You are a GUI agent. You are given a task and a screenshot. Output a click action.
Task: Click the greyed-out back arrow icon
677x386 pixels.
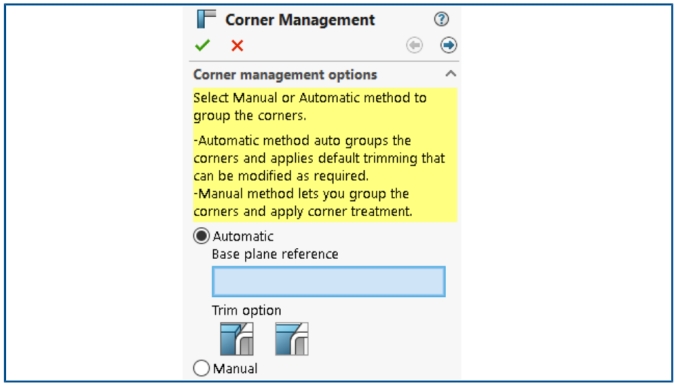click(414, 45)
